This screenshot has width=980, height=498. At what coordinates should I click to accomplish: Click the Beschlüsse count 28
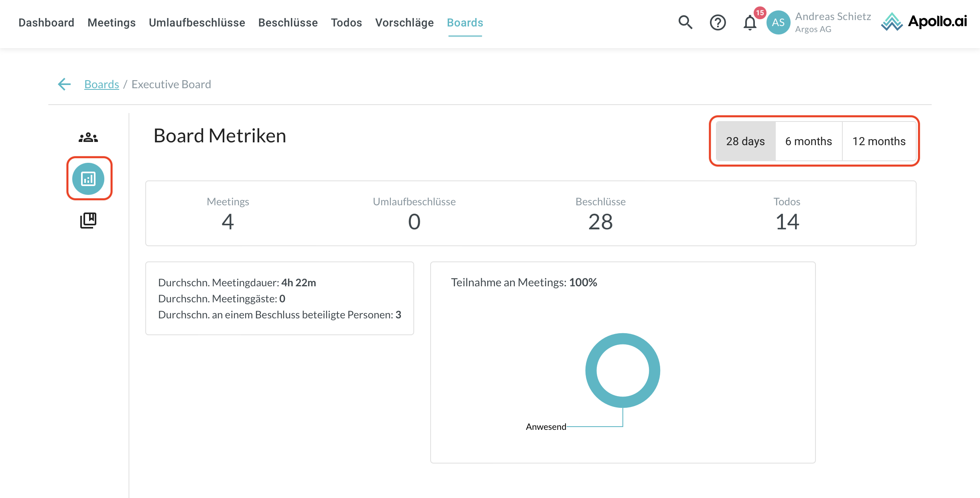(x=600, y=222)
